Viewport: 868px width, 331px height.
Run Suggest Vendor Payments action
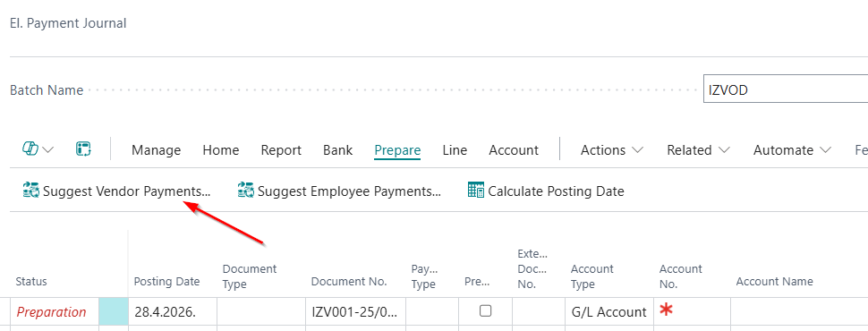click(x=117, y=191)
